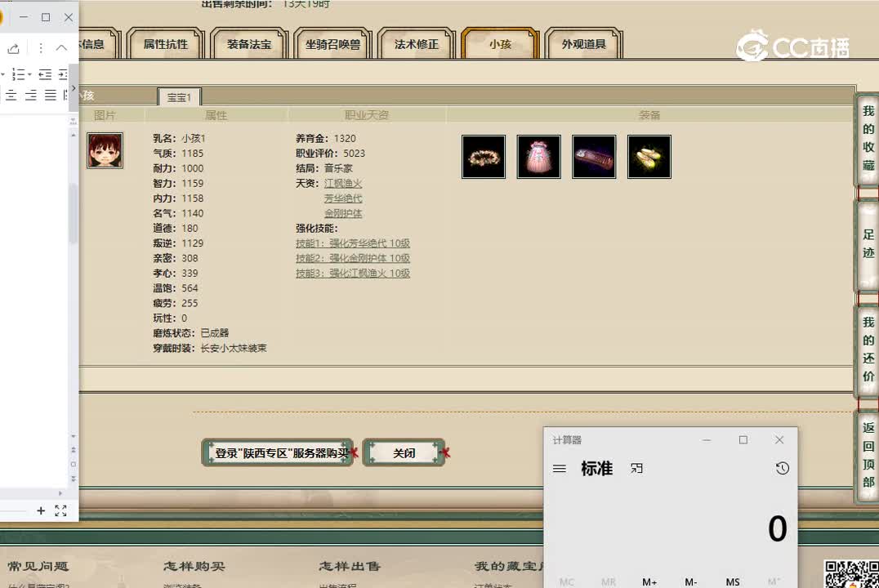Click the document scrollbar down arrow
The image size is (879, 588).
tap(73, 436)
